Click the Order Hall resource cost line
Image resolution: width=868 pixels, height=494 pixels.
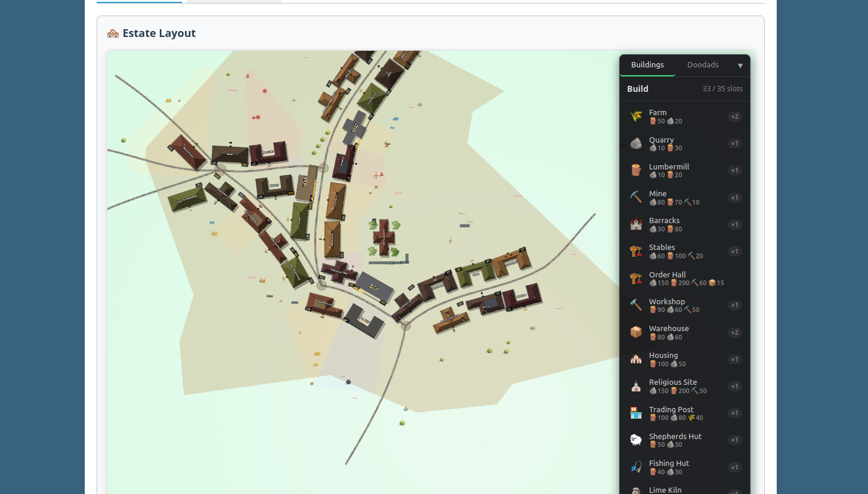click(687, 283)
